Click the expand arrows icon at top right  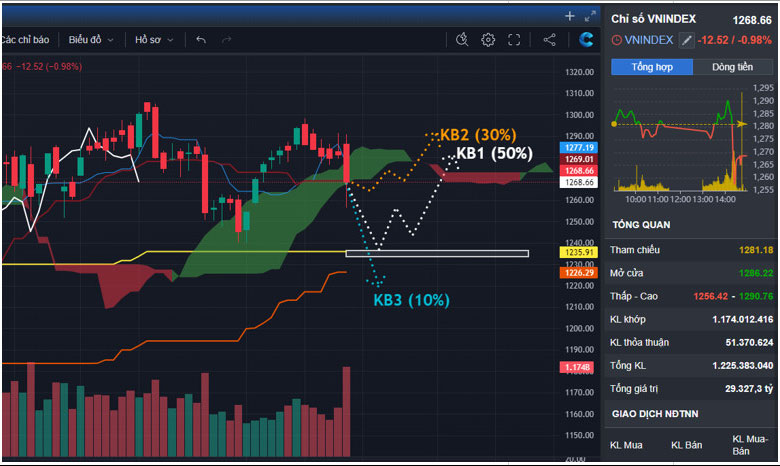tap(588, 16)
